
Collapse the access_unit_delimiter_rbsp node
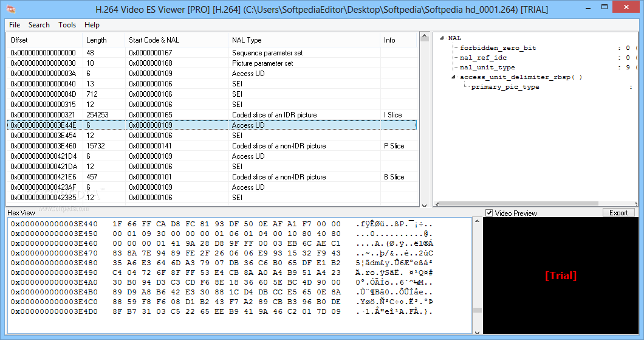click(453, 77)
